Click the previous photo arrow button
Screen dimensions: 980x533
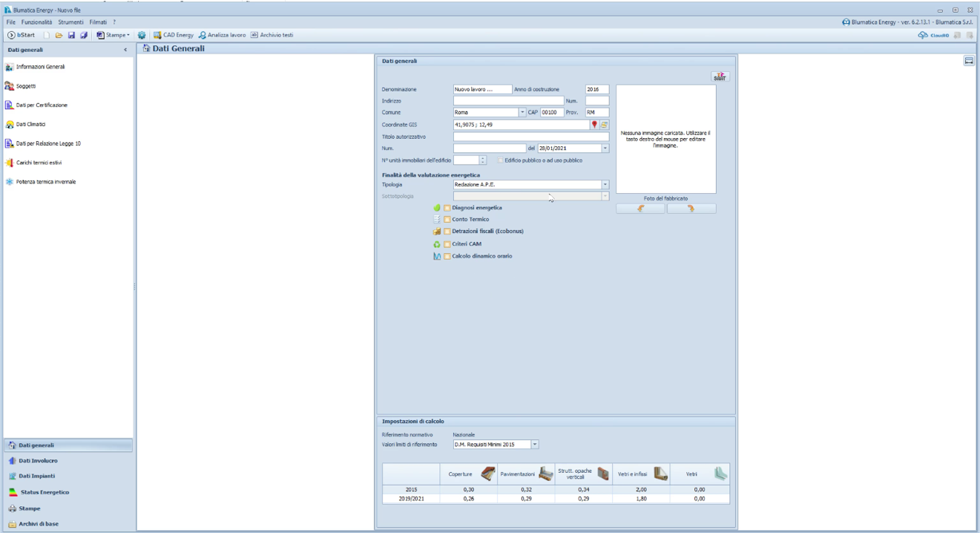click(x=641, y=209)
